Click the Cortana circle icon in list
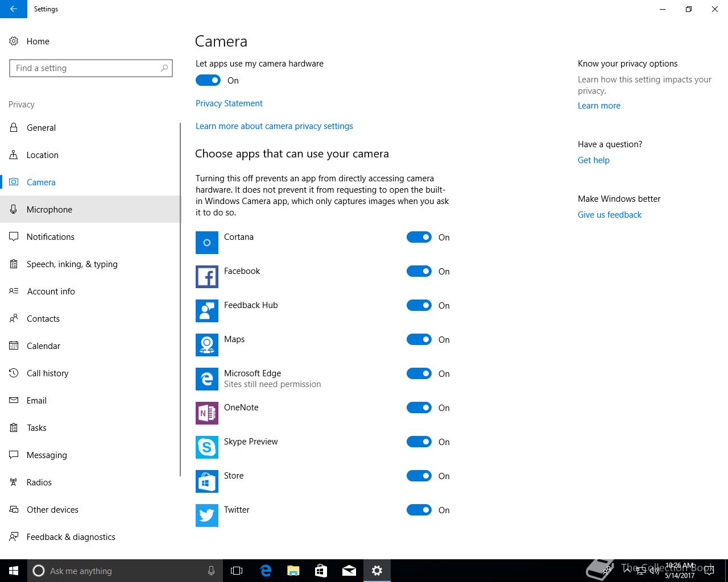The width and height of the screenshot is (728, 582). 206,243
